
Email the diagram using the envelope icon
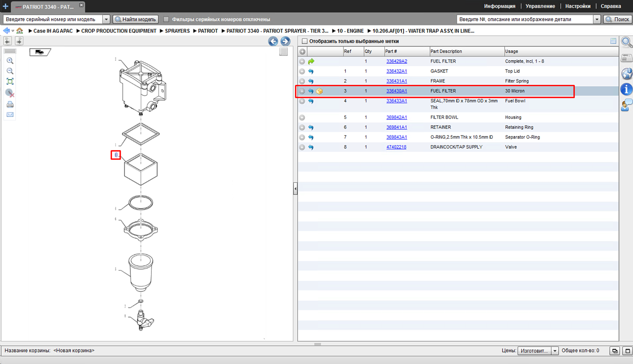point(10,114)
